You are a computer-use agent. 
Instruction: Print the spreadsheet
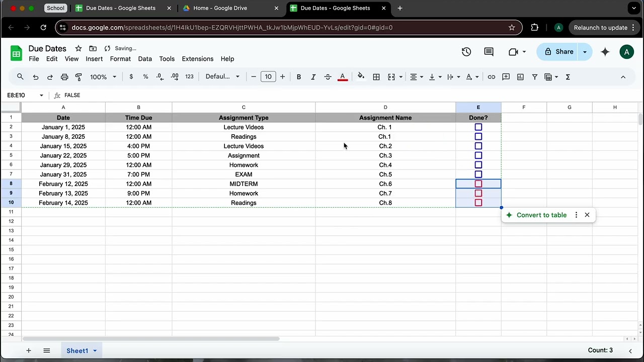pyautogui.click(x=64, y=77)
